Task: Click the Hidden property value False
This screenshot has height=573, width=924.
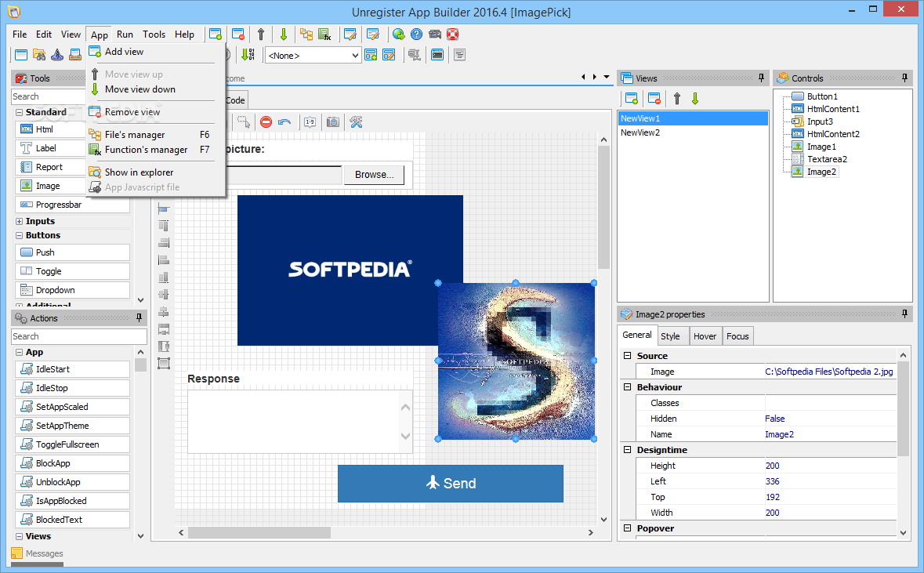Action: (x=830, y=419)
